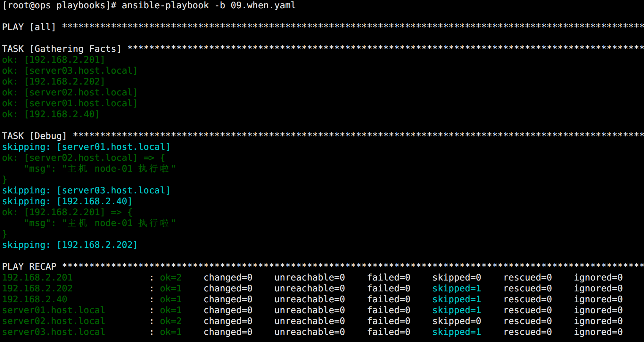Click 'ok: [192.168.2.201]' under Gathering Facts

pos(54,60)
